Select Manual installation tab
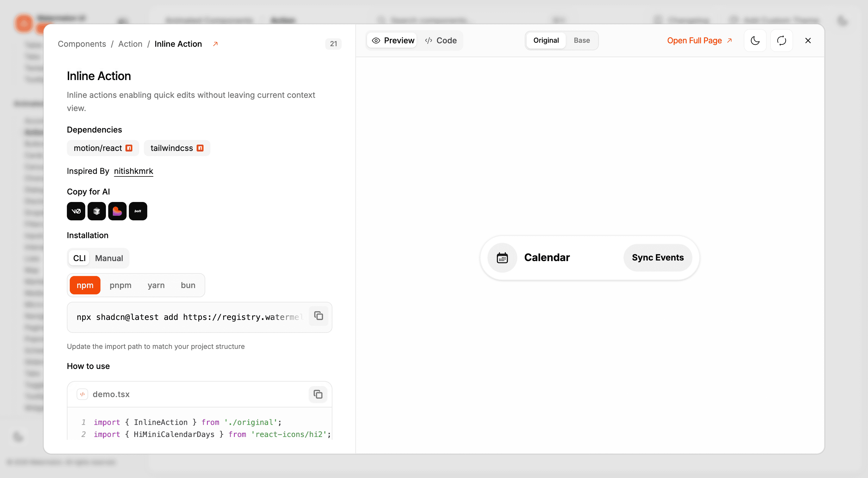 (x=109, y=259)
